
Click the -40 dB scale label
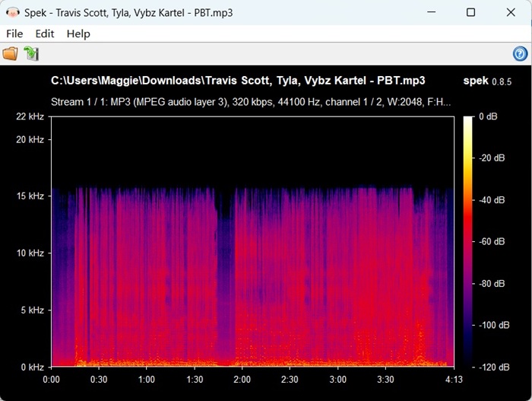492,200
